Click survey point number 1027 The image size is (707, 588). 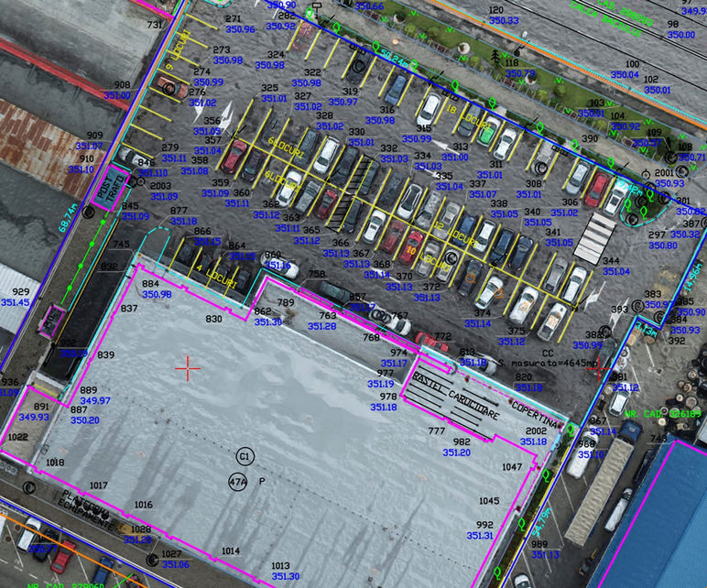coord(171,554)
